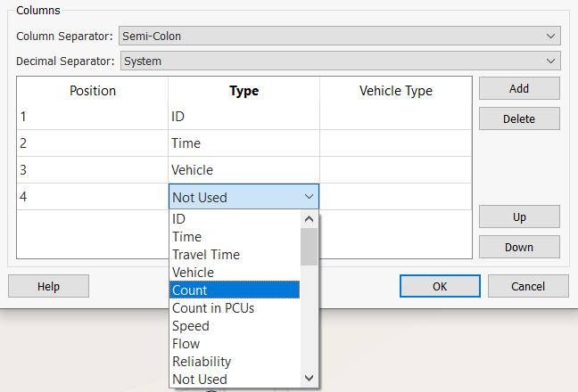Collapse the Not Used type combo box
This screenshot has width=578, height=392.
click(308, 197)
